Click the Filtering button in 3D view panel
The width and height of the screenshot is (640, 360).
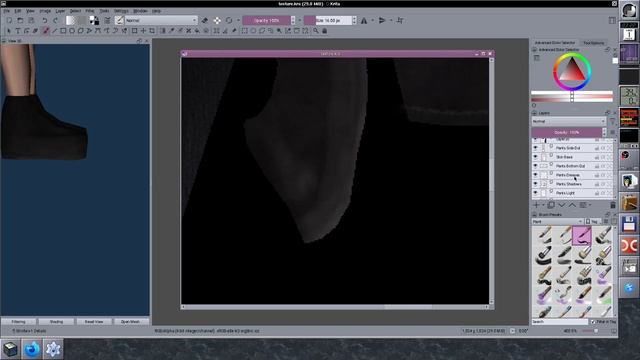point(18,322)
